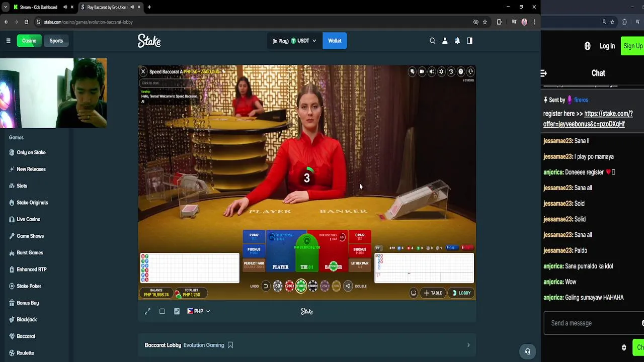Undo the last bet
Screen dimensions: 644x362
click(266, 286)
